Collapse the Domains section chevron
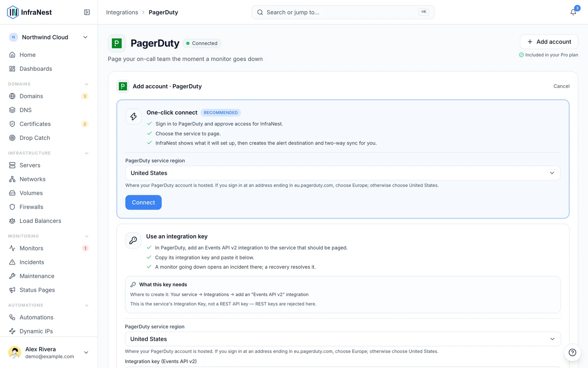 pos(86,84)
